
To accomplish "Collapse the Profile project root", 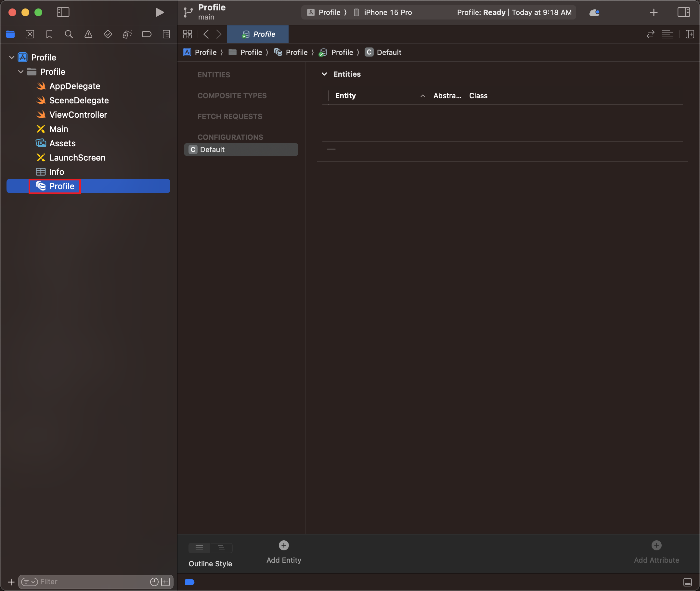I will [x=12, y=58].
